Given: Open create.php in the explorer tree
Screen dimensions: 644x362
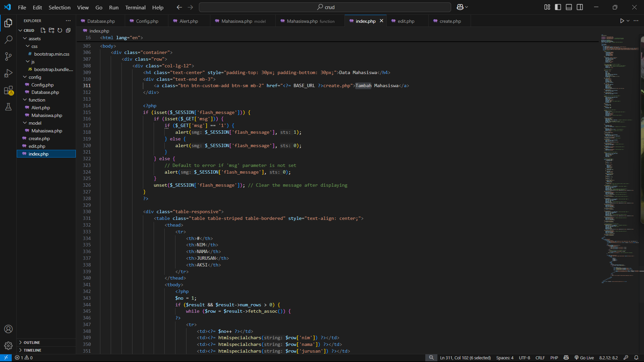Looking at the screenshot, I should (39, 138).
